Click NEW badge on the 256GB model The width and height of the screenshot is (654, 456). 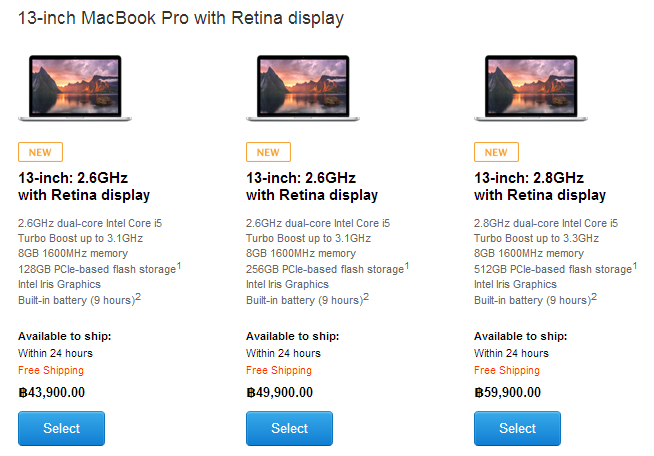268,152
